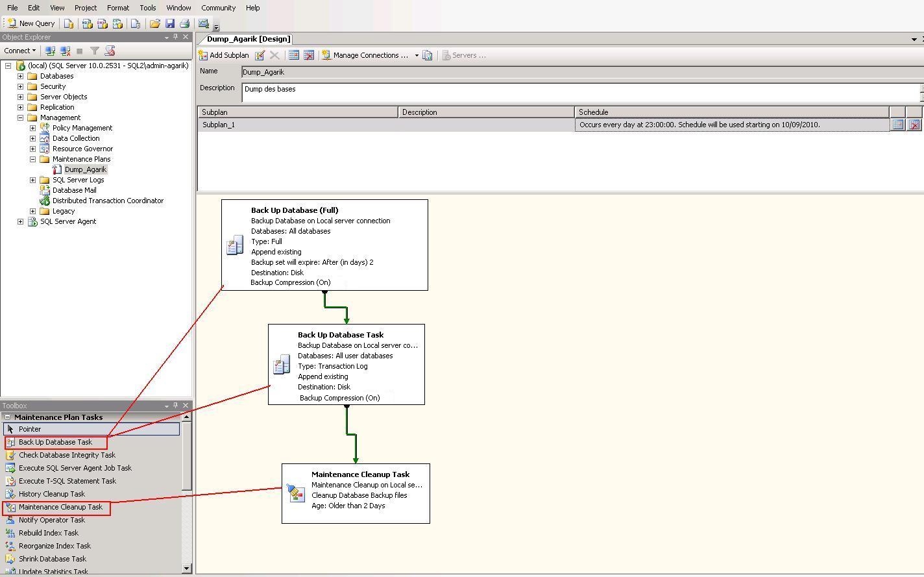The image size is (924, 577).
Task: Click the Subplan_1 schedule calendar icon
Action: click(x=897, y=125)
